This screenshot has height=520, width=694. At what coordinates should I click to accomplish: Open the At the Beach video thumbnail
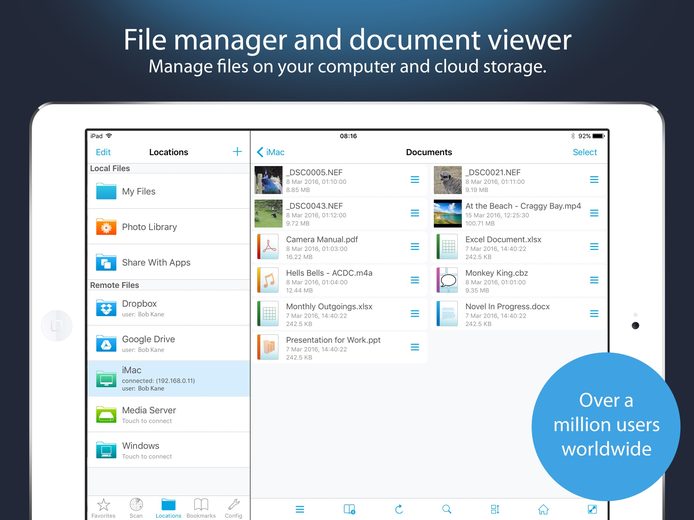pyautogui.click(x=447, y=213)
